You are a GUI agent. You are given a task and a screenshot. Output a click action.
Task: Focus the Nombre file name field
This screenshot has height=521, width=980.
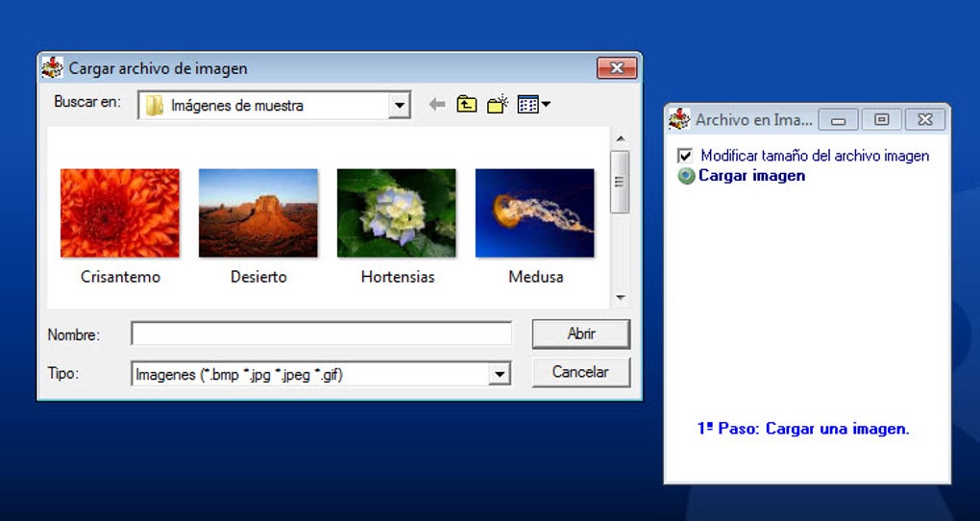321,334
